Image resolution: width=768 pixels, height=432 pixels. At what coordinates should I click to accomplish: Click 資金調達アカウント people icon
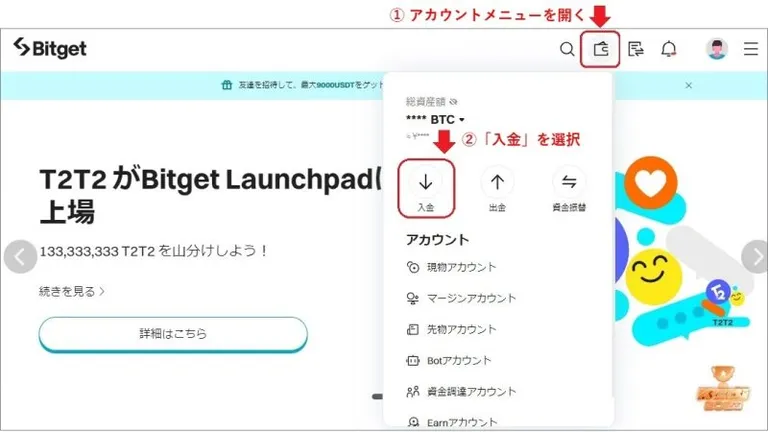point(412,391)
